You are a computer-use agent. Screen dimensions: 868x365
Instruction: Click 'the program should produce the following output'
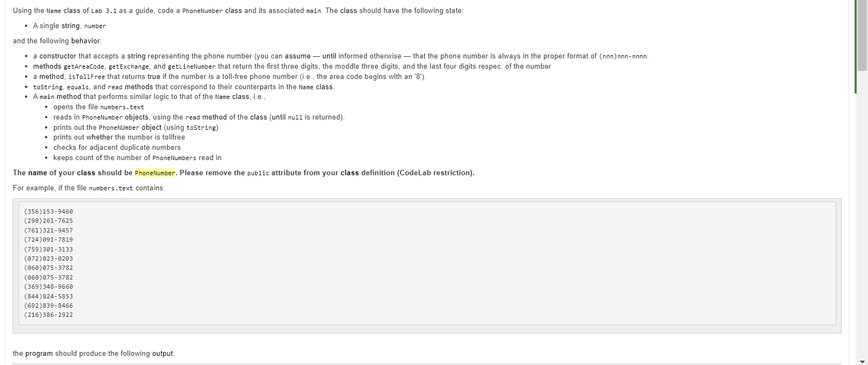93,354
